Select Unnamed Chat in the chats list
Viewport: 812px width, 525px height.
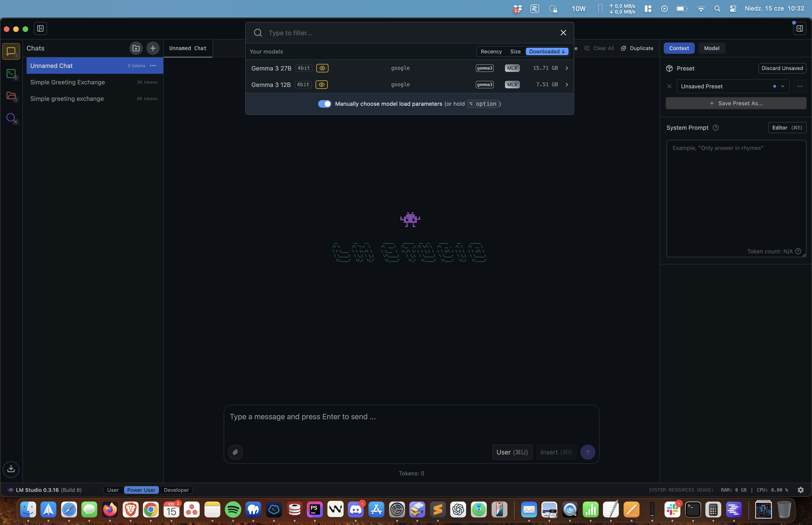click(95, 66)
